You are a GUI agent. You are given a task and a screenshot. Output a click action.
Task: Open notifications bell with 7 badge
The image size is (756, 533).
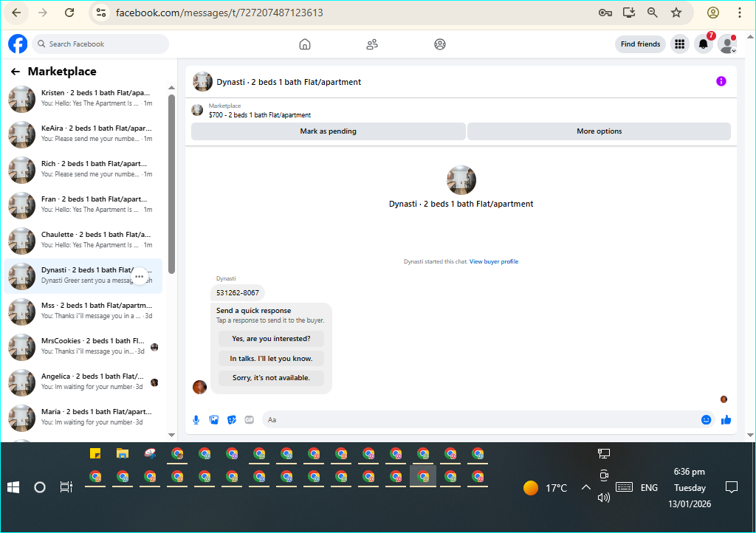[704, 44]
